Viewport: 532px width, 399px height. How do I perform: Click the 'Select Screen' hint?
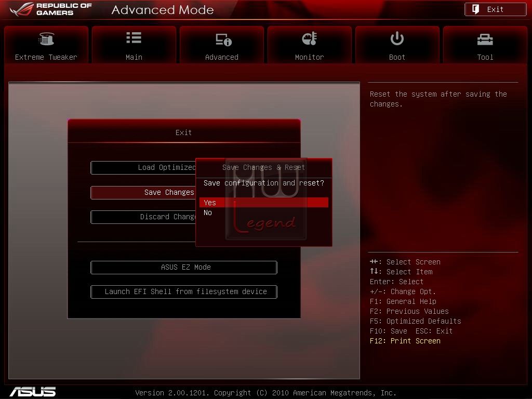(405, 262)
